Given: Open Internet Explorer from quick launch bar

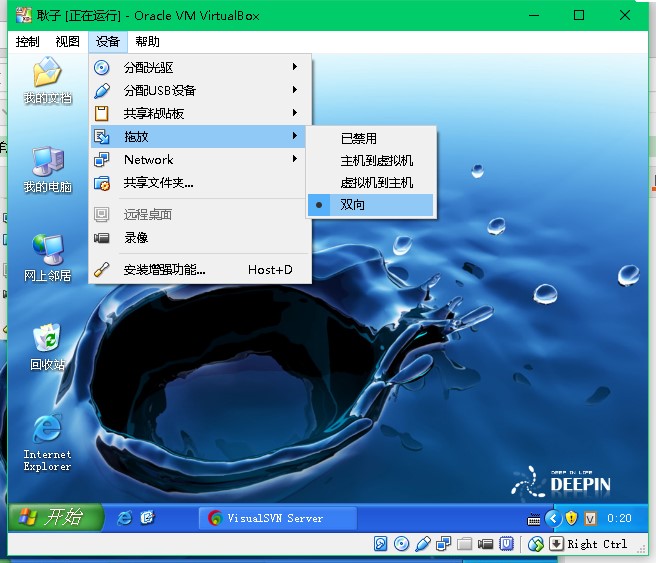Looking at the screenshot, I should pos(124,517).
